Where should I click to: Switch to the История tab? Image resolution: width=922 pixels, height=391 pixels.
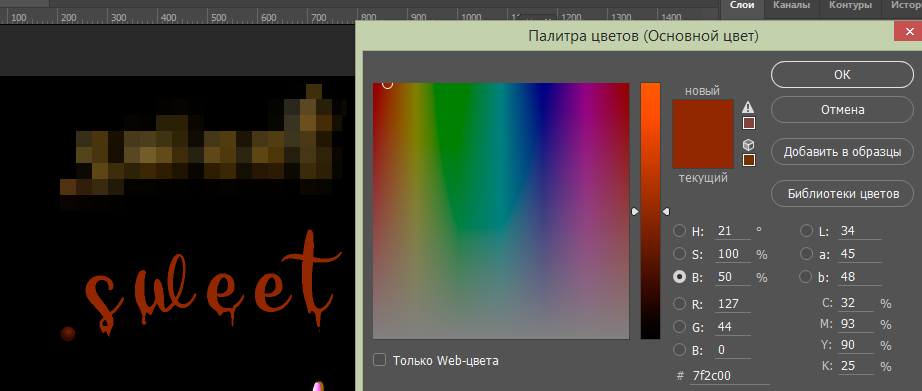point(905,6)
